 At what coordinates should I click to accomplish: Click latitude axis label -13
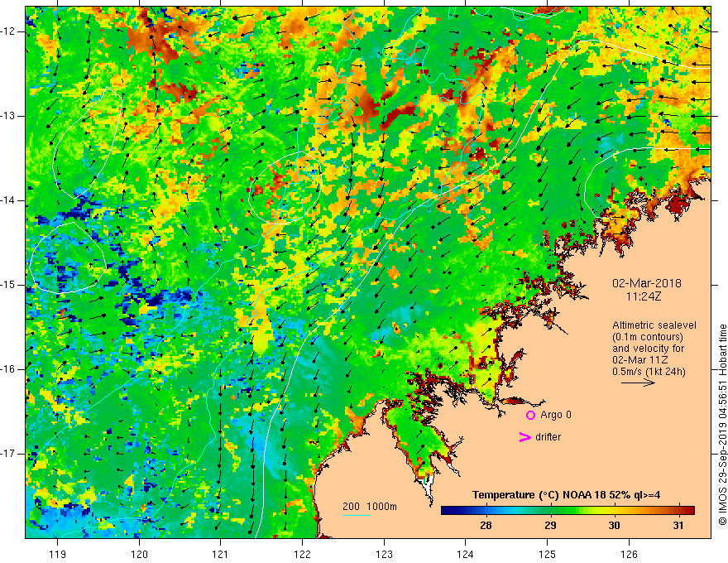coord(8,116)
